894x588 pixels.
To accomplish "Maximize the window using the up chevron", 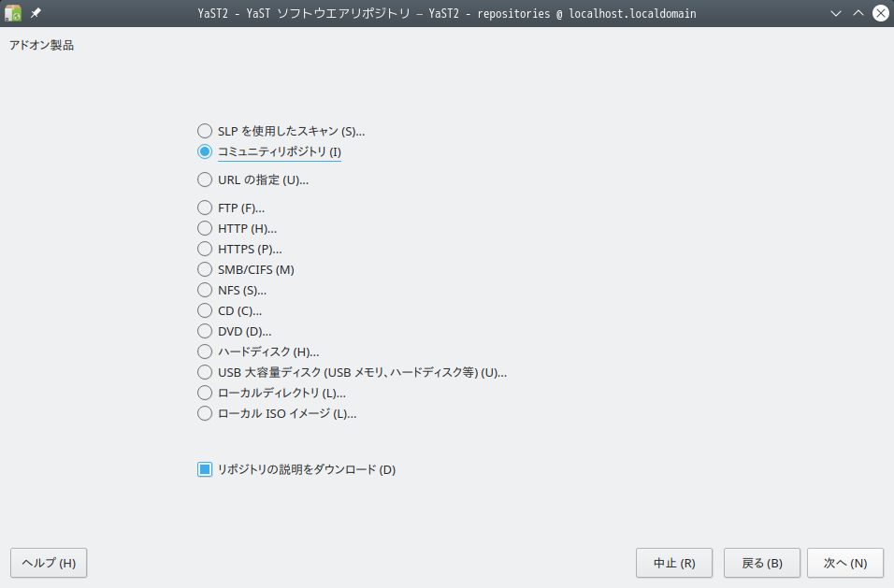I will point(858,14).
